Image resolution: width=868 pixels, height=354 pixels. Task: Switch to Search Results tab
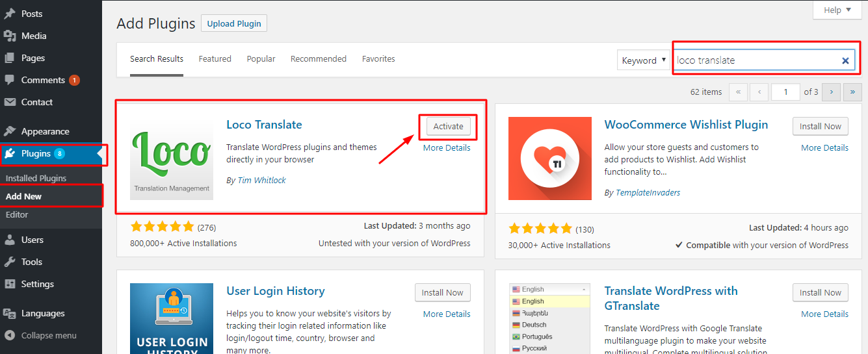(157, 58)
